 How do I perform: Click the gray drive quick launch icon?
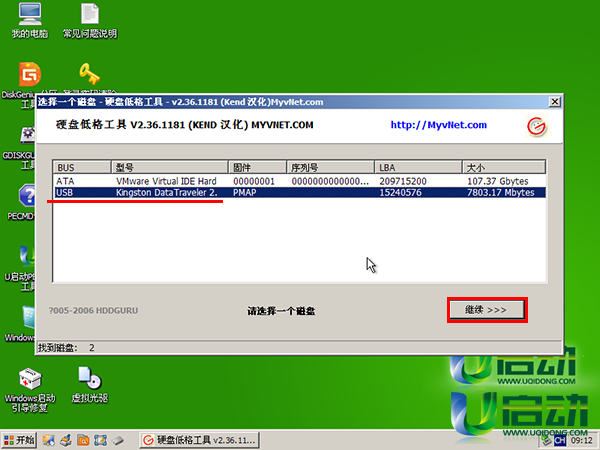coord(117,440)
